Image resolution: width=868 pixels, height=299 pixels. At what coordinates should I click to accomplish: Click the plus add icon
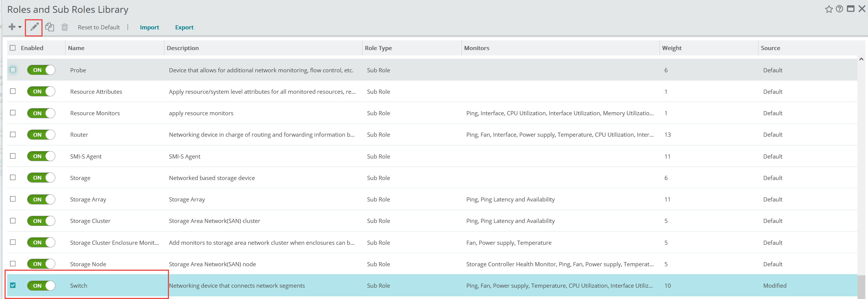[12, 27]
